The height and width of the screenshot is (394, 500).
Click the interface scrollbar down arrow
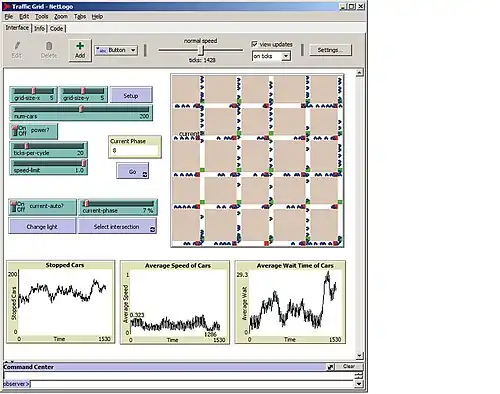click(x=359, y=355)
